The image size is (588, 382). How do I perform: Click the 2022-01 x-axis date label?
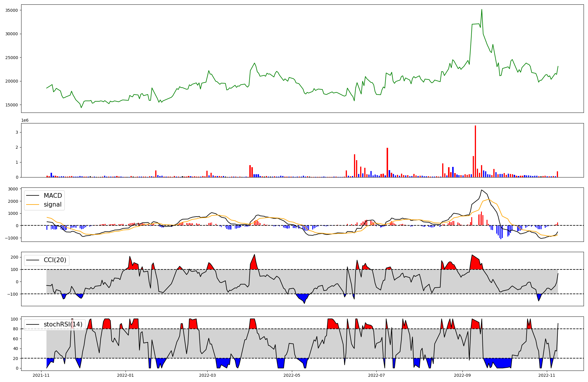point(126,375)
